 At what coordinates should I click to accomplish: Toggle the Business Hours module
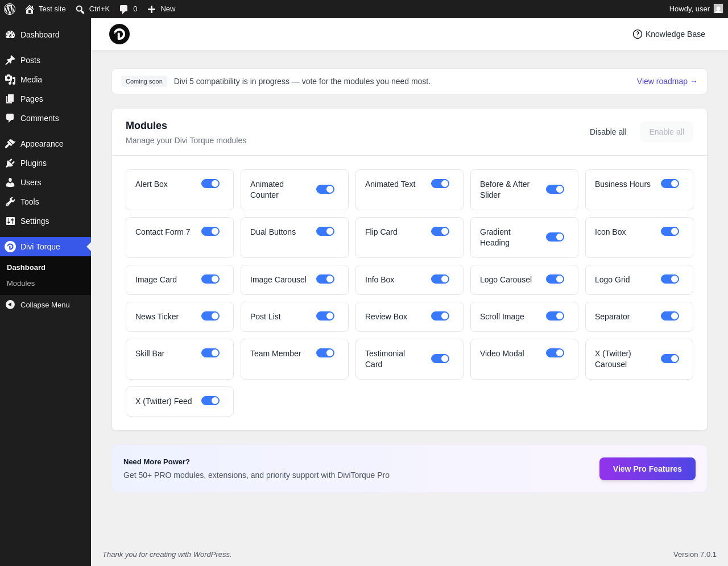[x=670, y=184]
